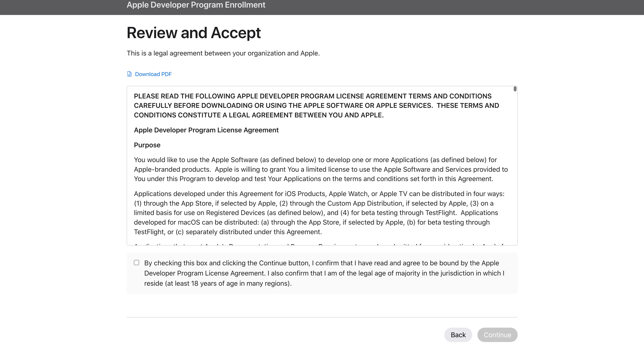Click the "This is a legal agreement" subtitle
This screenshot has width=644, height=346.
(x=223, y=53)
